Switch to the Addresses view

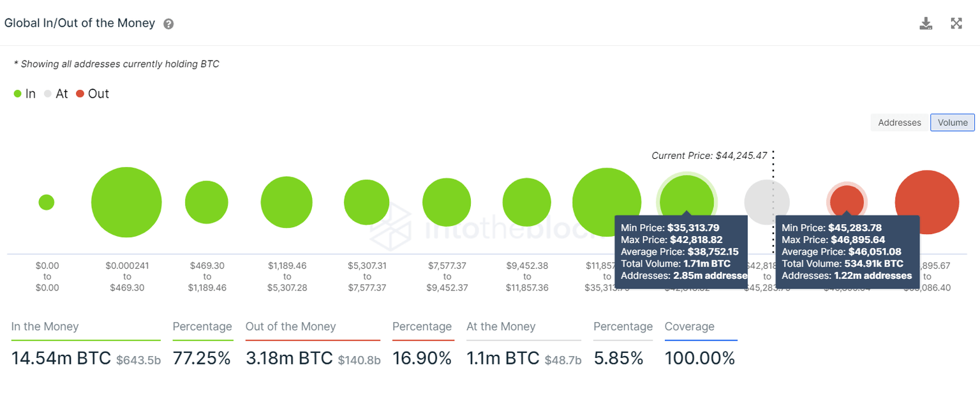pyautogui.click(x=900, y=123)
